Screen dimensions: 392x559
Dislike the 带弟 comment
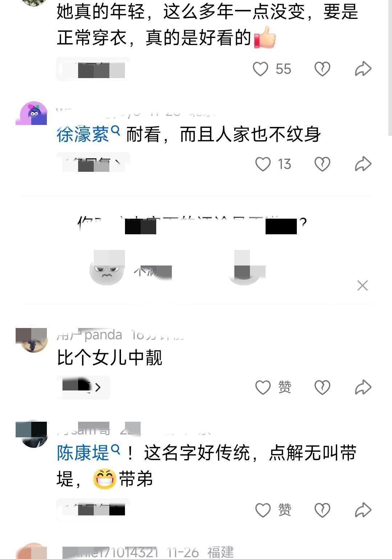(x=322, y=510)
